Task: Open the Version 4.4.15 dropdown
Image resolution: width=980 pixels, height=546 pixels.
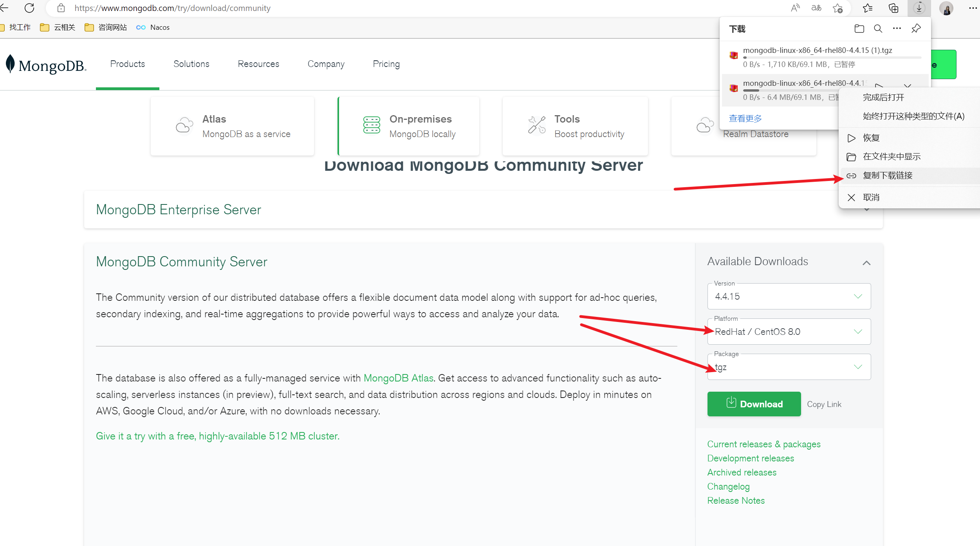Action: pos(789,297)
